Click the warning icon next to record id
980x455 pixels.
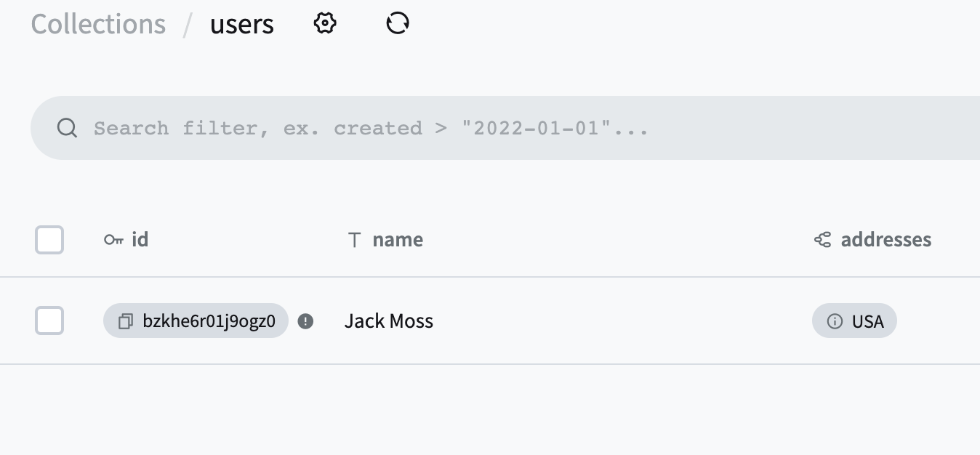[306, 321]
